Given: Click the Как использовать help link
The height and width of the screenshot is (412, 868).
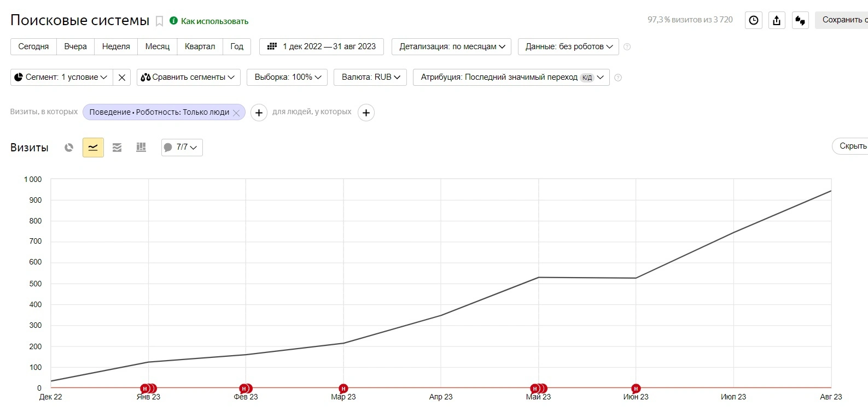Looking at the screenshot, I should point(214,21).
